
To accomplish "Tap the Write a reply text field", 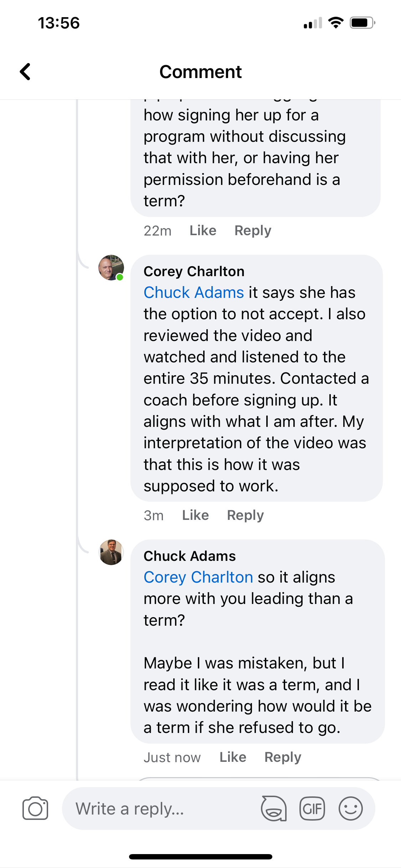I will [160, 808].
